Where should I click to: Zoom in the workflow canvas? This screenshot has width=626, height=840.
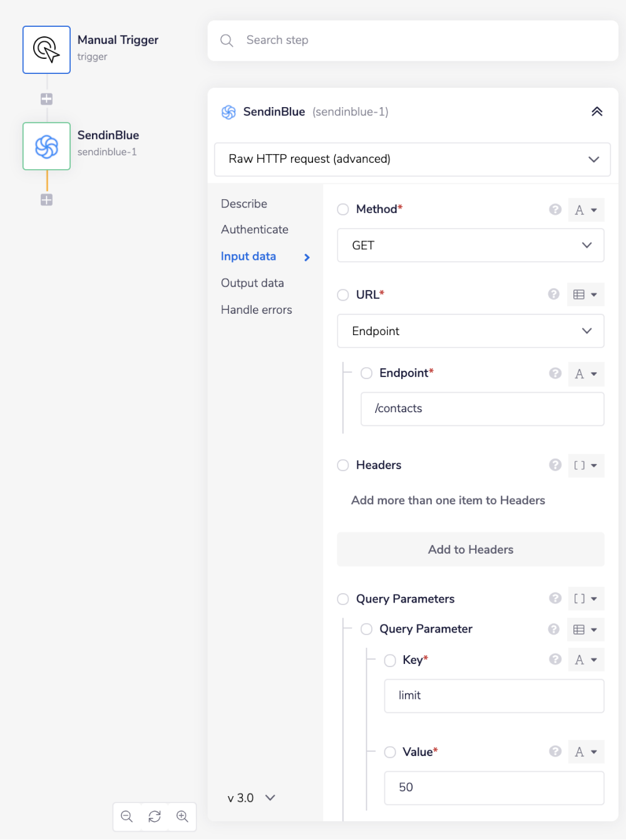[x=182, y=816]
